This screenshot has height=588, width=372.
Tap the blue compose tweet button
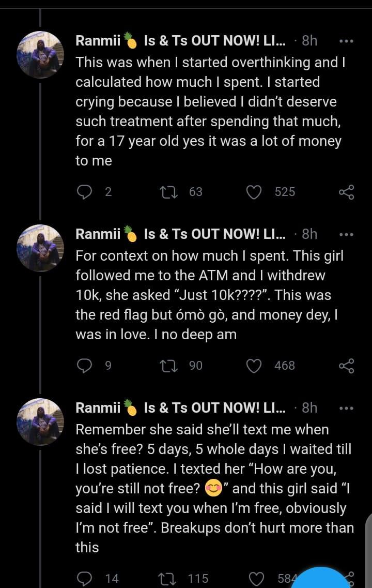321,579
